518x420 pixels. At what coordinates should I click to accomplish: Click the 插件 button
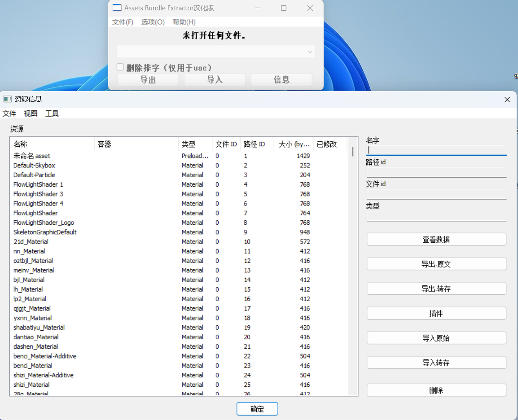[x=436, y=313]
